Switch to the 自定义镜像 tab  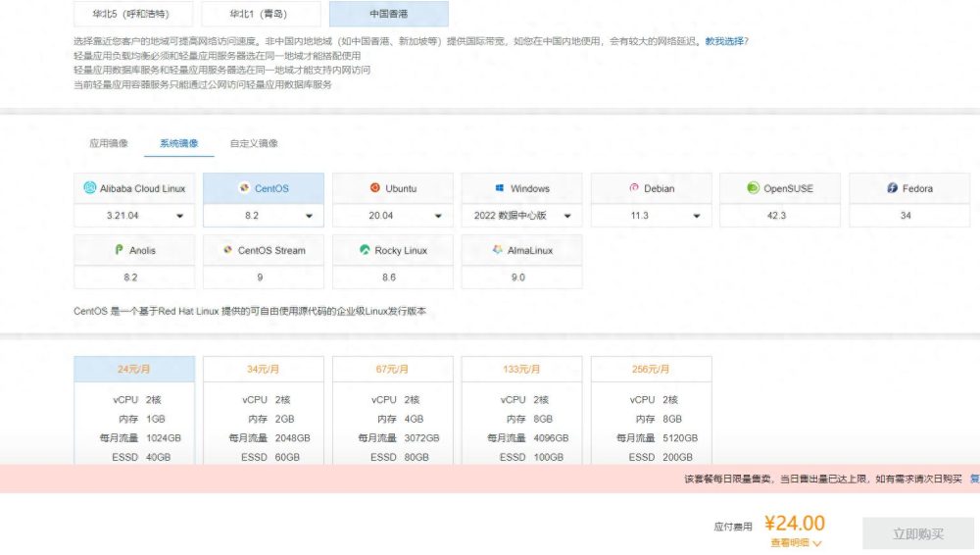(x=254, y=143)
